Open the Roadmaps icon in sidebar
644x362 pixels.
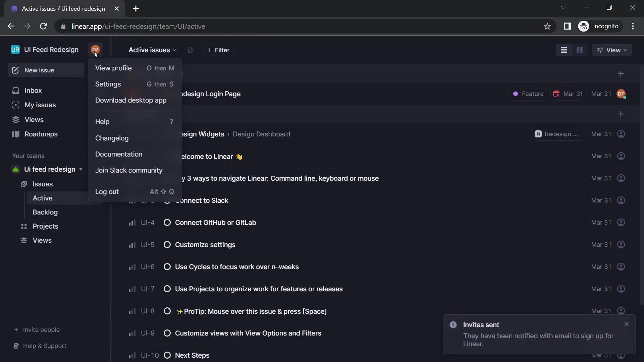[15, 134]
